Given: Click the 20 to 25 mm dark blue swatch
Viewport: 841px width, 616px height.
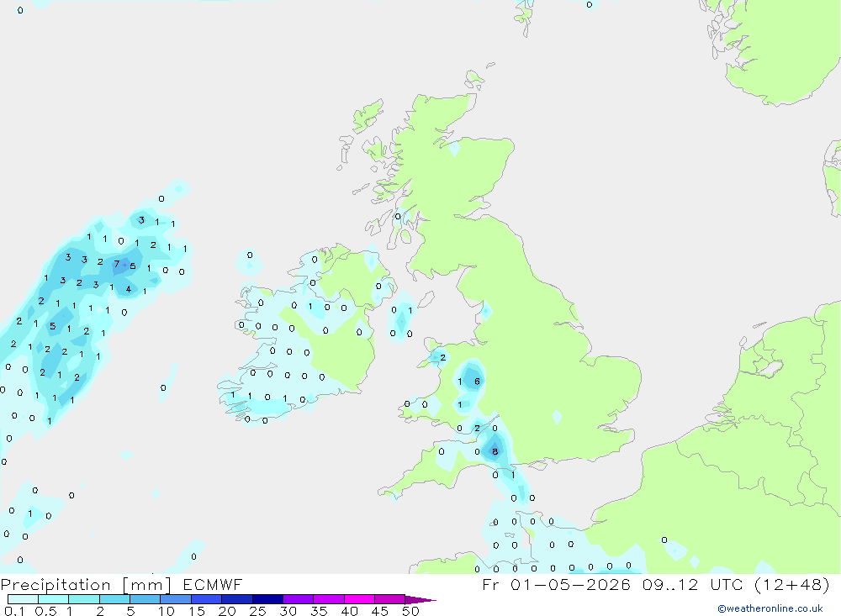Looking at the screenshot, I should coord(236,599).
